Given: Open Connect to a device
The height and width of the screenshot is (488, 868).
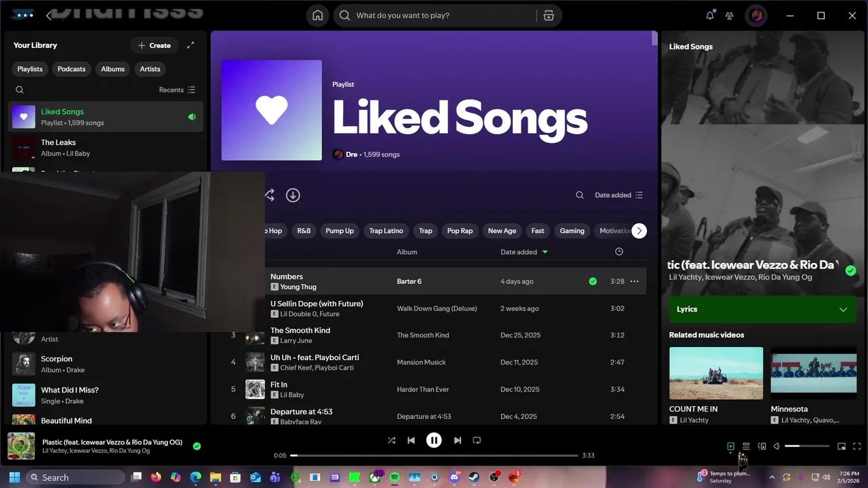Looking at the screenshot, I should (762, 446).
